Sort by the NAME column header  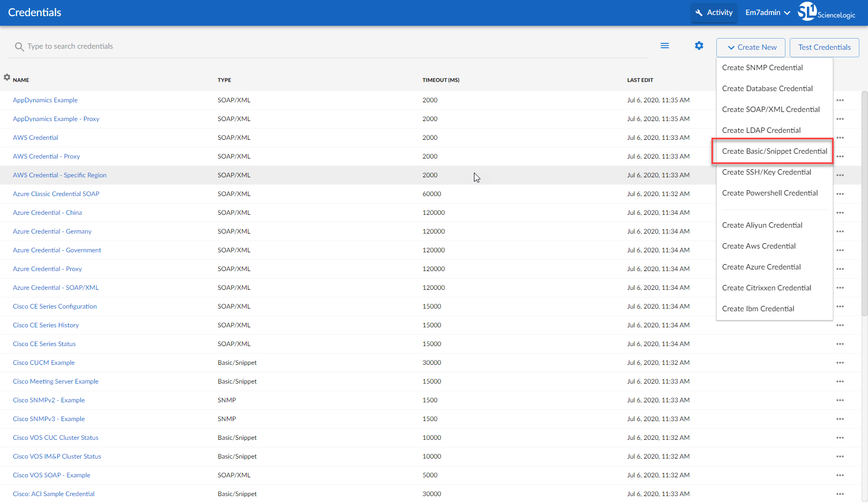point(21,80)
